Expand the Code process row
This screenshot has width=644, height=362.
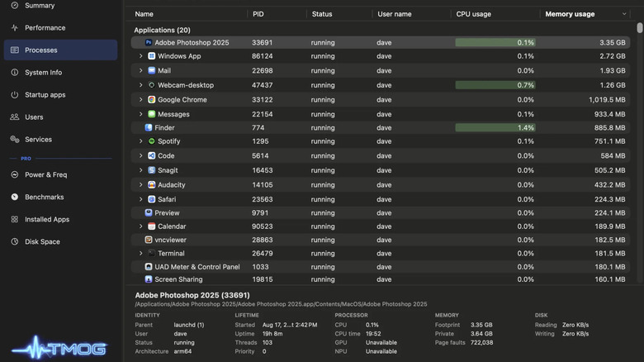click(x=140, y=155)
